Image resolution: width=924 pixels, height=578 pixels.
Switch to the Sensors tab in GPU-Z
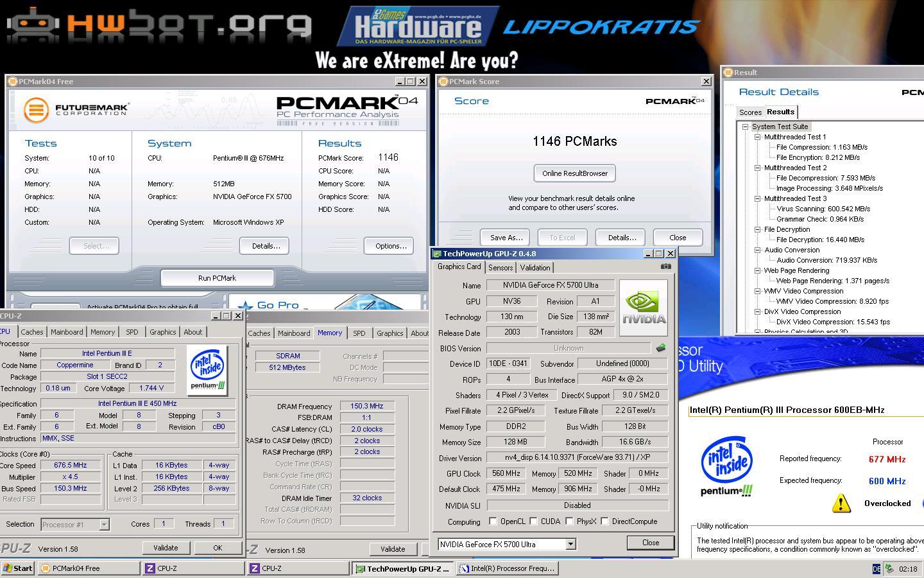pyautogui.click(x=501, y=268)
